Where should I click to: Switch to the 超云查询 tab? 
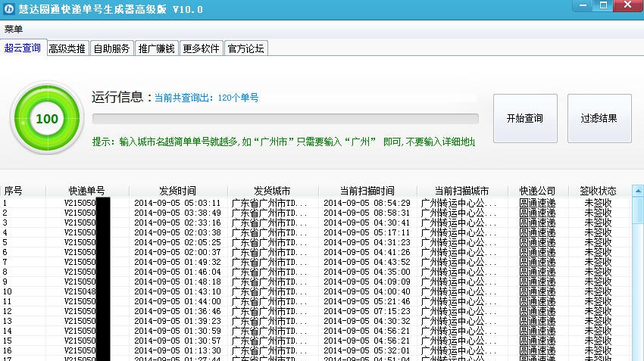(x=23, y=48)
